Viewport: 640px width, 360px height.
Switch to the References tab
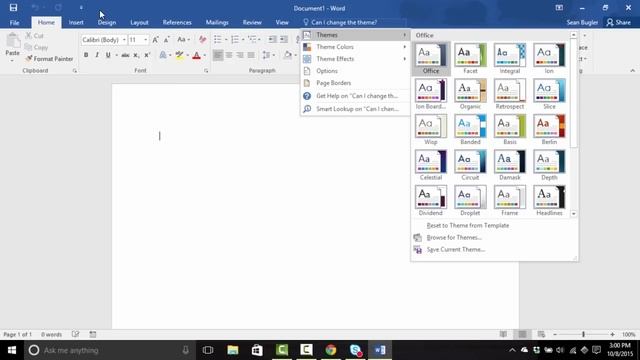click(x=177, y=22)
